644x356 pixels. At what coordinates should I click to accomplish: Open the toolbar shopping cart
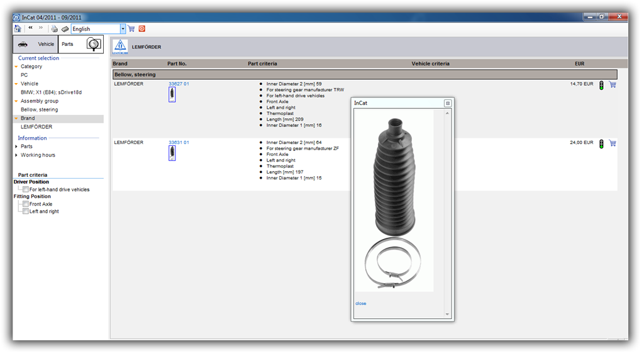coord(131,29)
